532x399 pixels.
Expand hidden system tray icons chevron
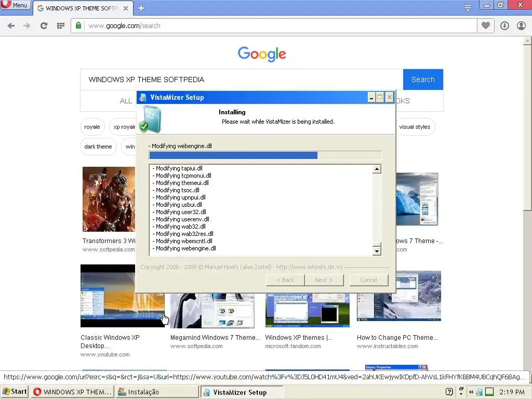click(x=471, y=392)
